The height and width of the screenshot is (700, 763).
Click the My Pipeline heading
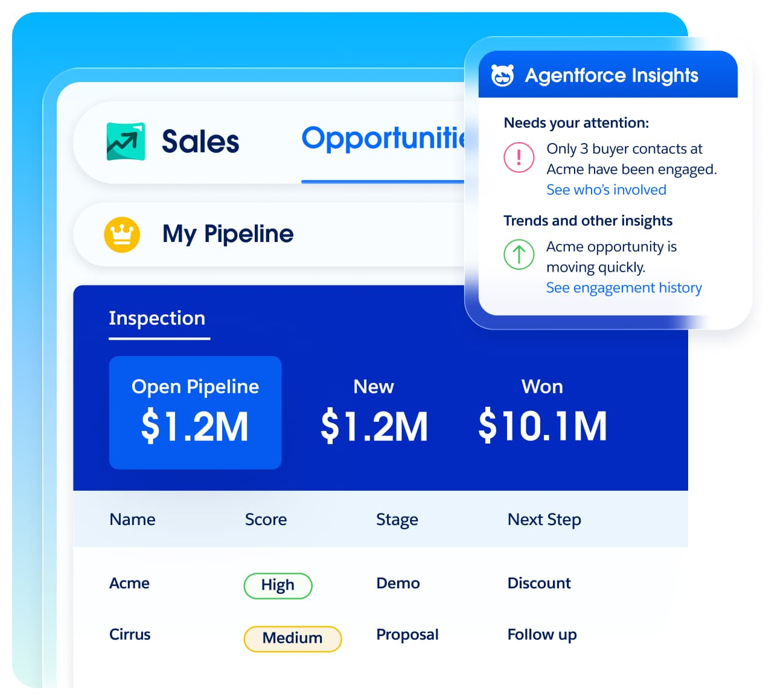pos(228,234)
